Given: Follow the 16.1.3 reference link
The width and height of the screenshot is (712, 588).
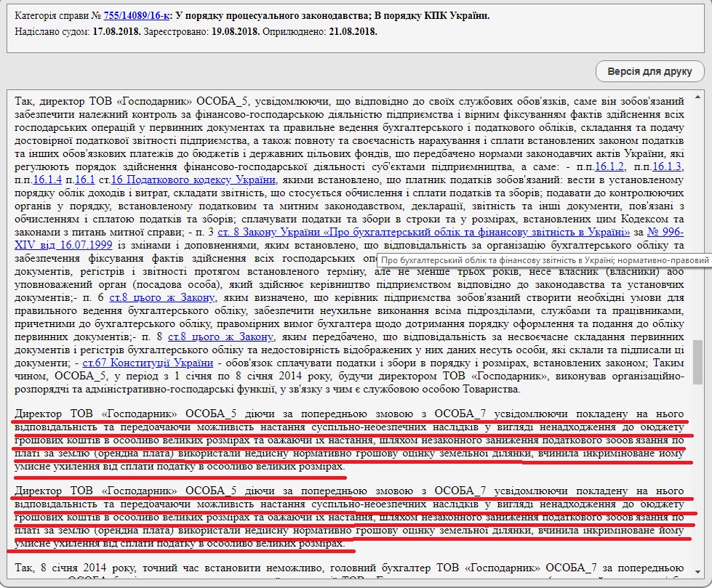Looking at the screenshot, I should [x=668, y=166].
